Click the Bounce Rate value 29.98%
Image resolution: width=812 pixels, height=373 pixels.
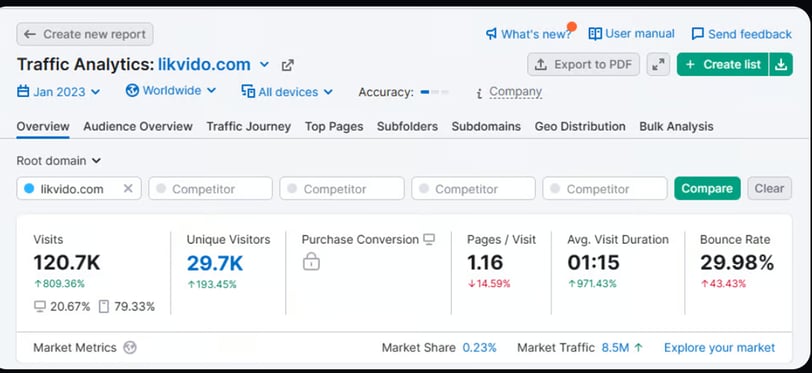point(737,262)
